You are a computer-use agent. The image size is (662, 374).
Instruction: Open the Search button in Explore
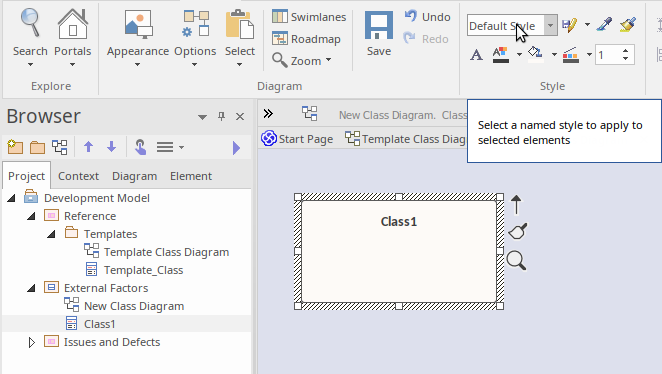point(30,38)
